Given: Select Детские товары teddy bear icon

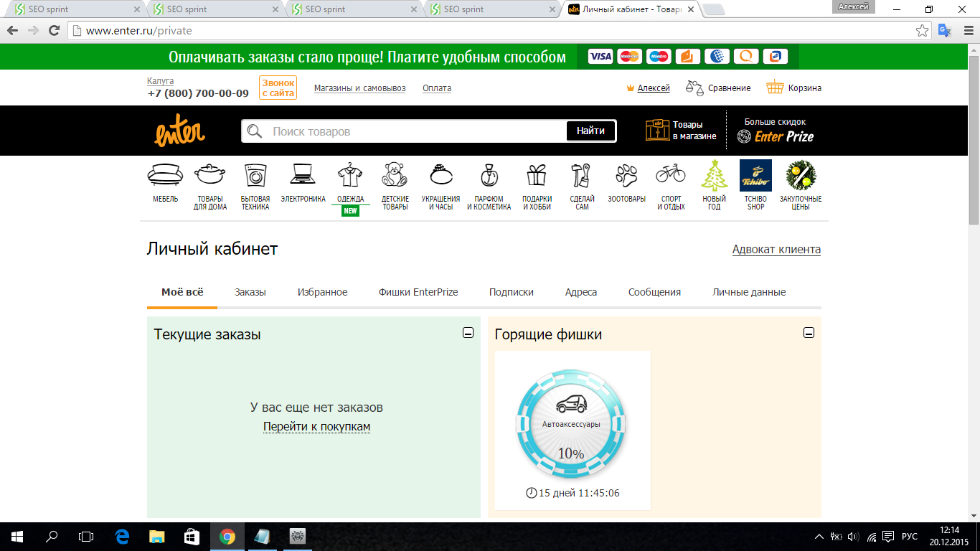Looking at the screenshot, I should (x=395, y=175).
